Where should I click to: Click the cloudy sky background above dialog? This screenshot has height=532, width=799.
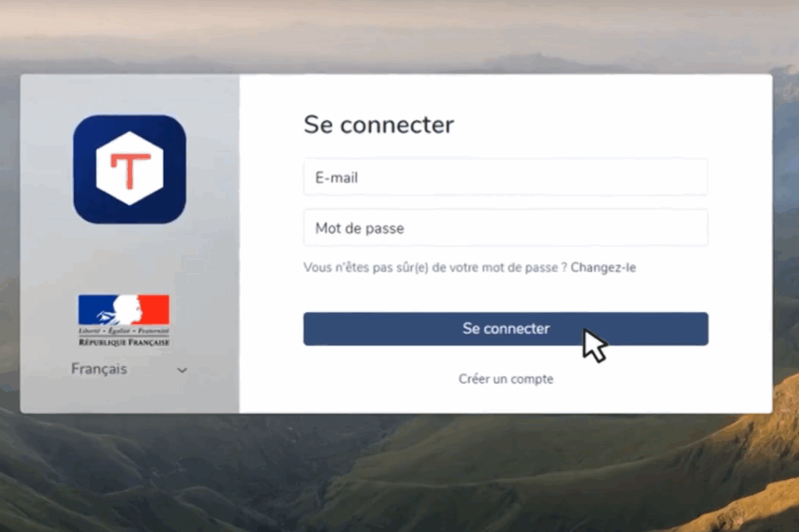point(399,36)
